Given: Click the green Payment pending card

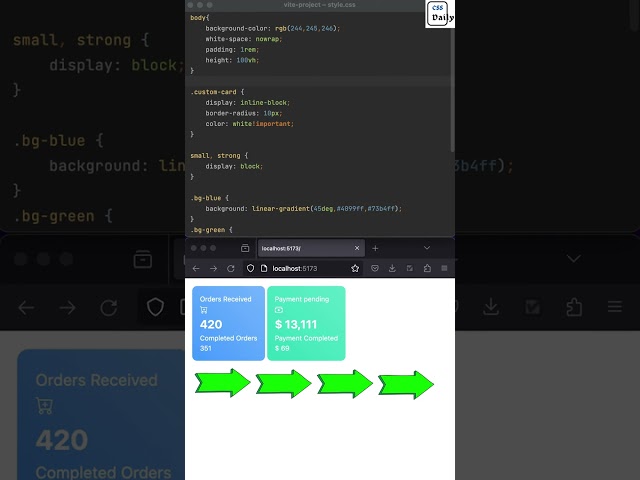Looking at the screenshot, I should (x=306, y=323).
